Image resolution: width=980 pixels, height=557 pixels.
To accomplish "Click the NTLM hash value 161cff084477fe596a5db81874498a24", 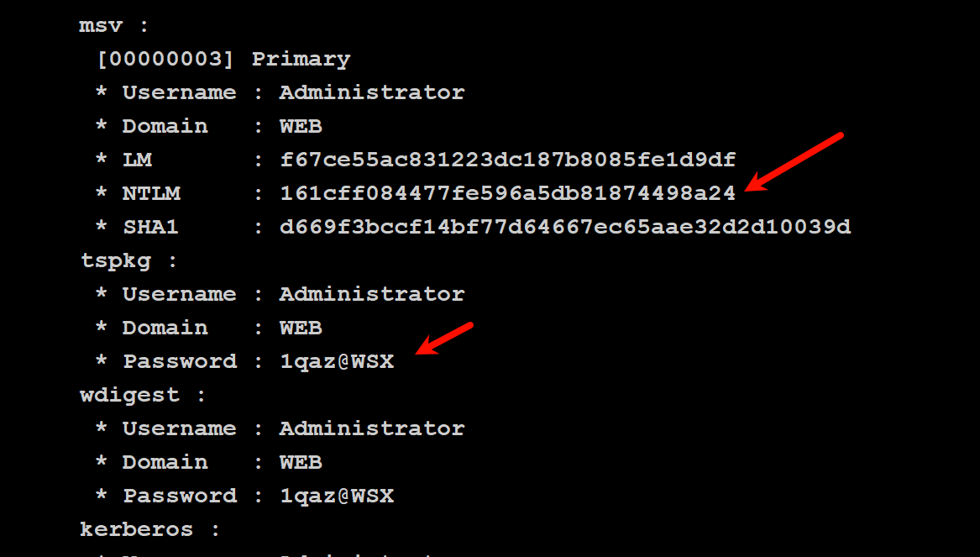I will pos(507,193).
